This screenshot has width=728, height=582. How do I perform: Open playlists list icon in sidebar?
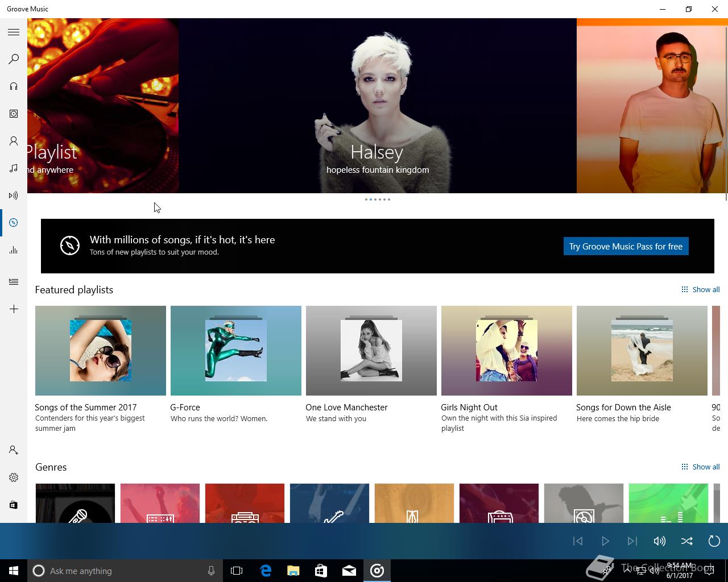point(14,282)
